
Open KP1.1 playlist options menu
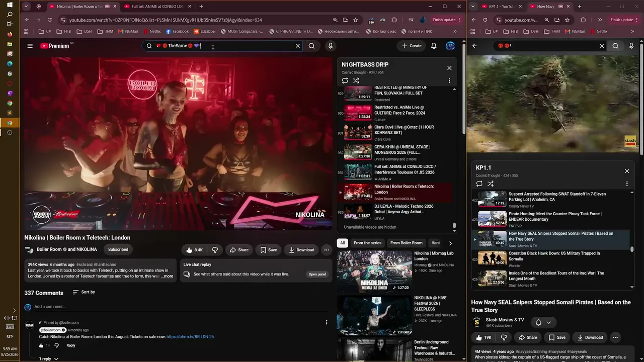[x=627, y=184]
